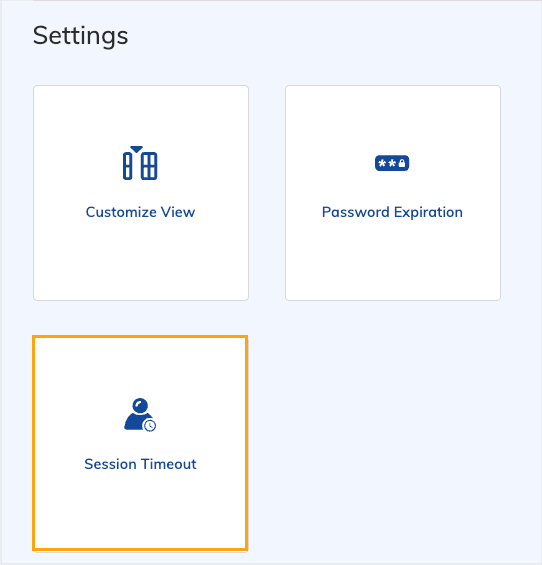Viewport: 542px width, 565px height.
Task: Click the Password Expiration asterisk-lock icon
Action: (392, 163)
